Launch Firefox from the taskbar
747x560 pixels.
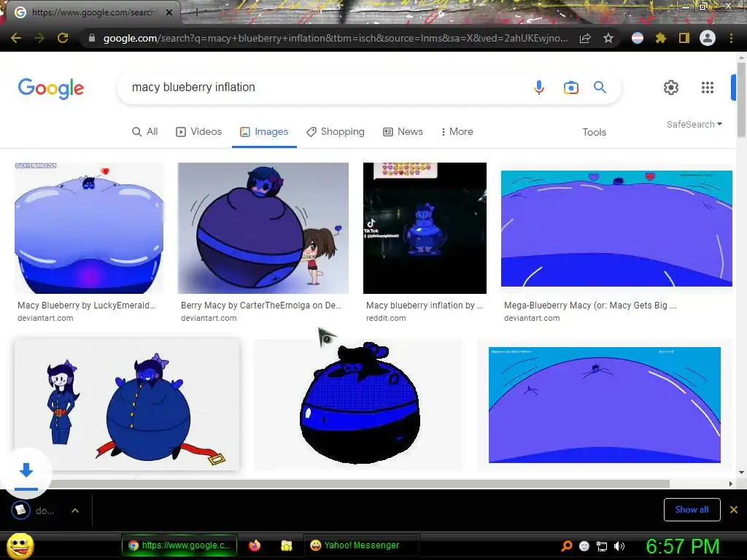pyautogui.click(x=255, y=545)
